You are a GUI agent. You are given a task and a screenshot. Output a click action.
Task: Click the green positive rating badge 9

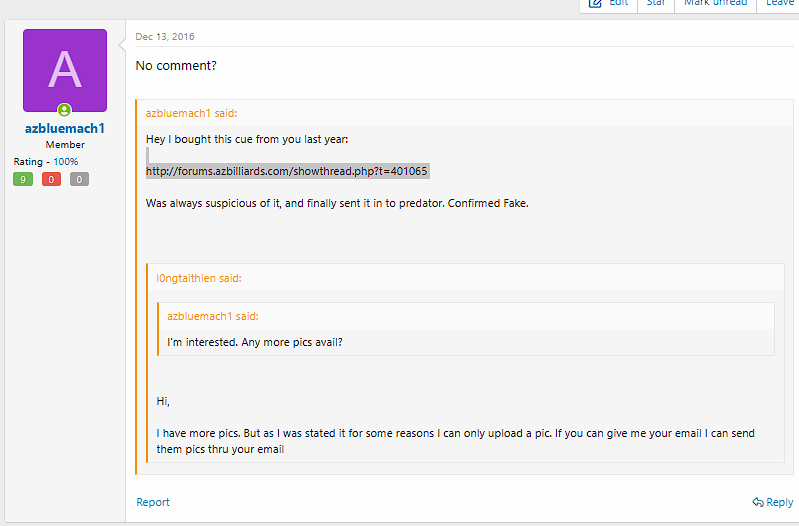(x=23, y=179)
